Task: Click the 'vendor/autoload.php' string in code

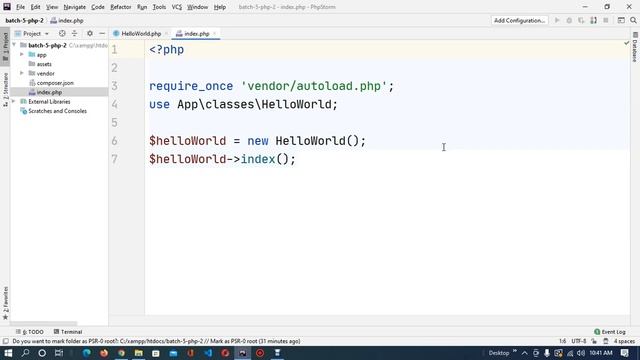Action: coord(314,86)
